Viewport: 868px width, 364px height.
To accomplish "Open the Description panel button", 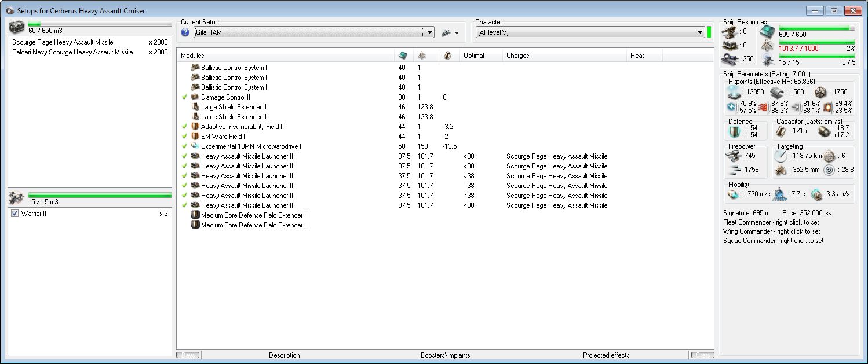I will tap(284, 355).
